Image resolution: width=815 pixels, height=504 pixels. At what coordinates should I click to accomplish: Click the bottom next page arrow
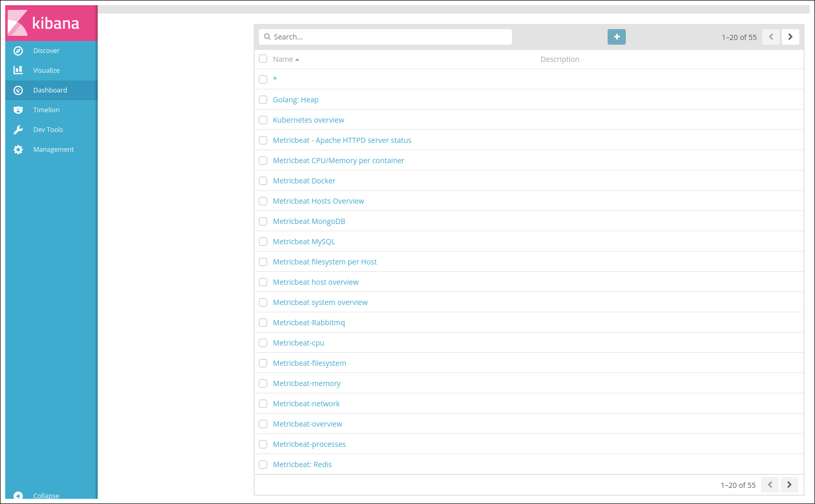[789, 485]
